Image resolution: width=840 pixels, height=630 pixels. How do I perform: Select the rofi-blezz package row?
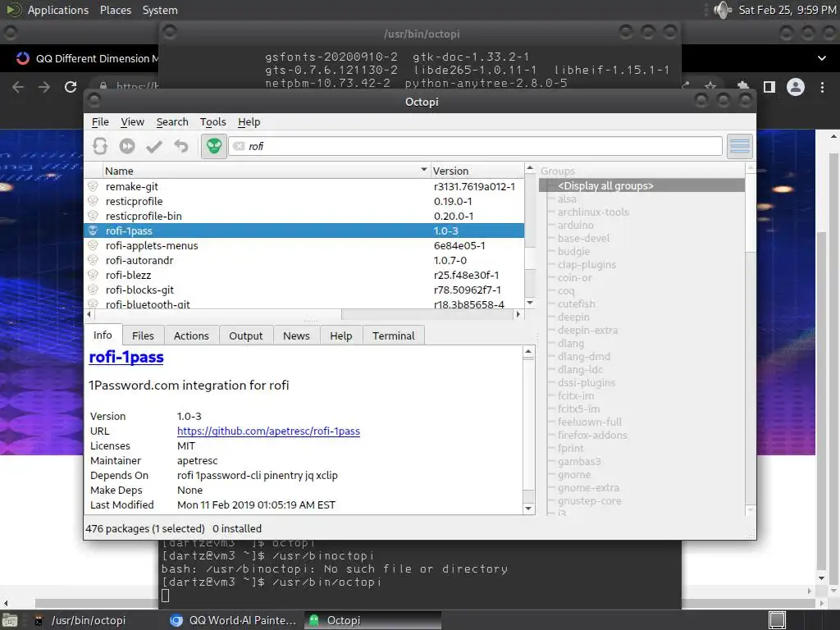(304, 275)
